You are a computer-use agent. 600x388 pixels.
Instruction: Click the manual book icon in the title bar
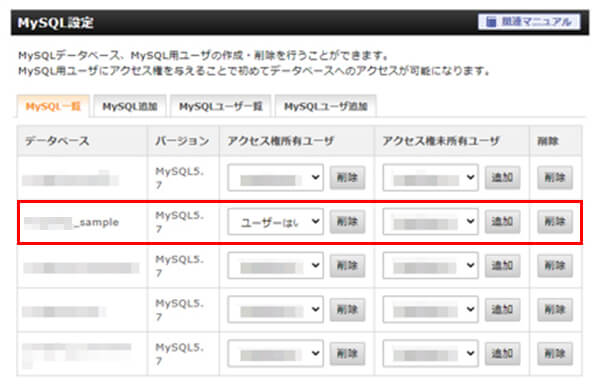(491, 22)
